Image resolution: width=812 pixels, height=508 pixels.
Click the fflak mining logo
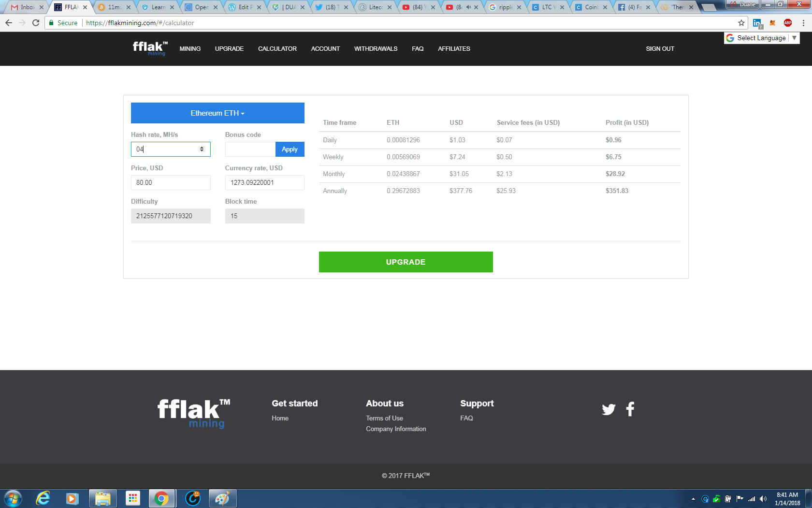pos(150,48)
